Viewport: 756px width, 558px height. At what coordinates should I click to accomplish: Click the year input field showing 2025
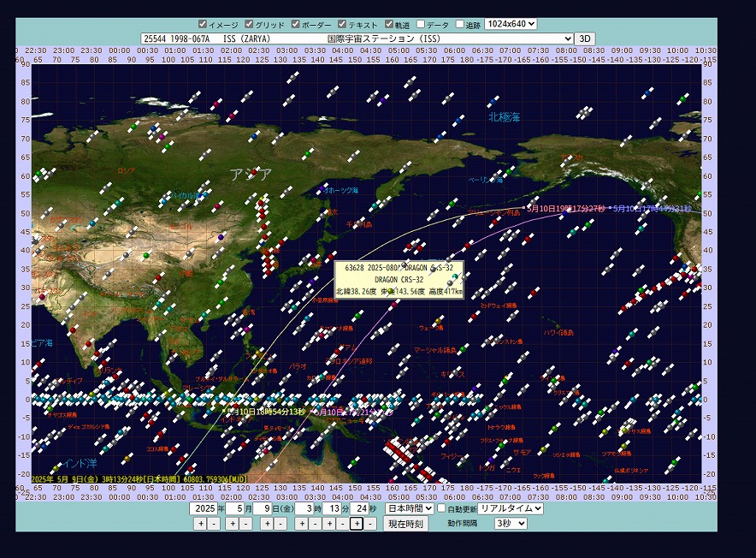click(205, 508)
